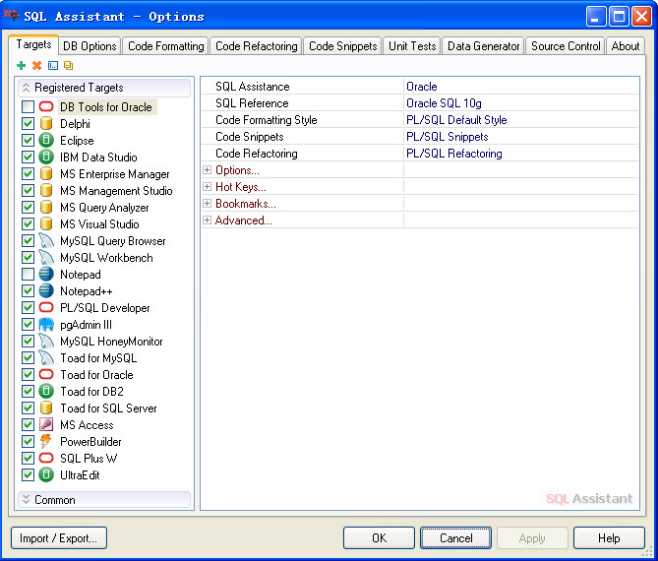Viewport: 658px width, 561px height.
Task: Click the pgAdmin III elephant icon
Action: pos(46,324)
